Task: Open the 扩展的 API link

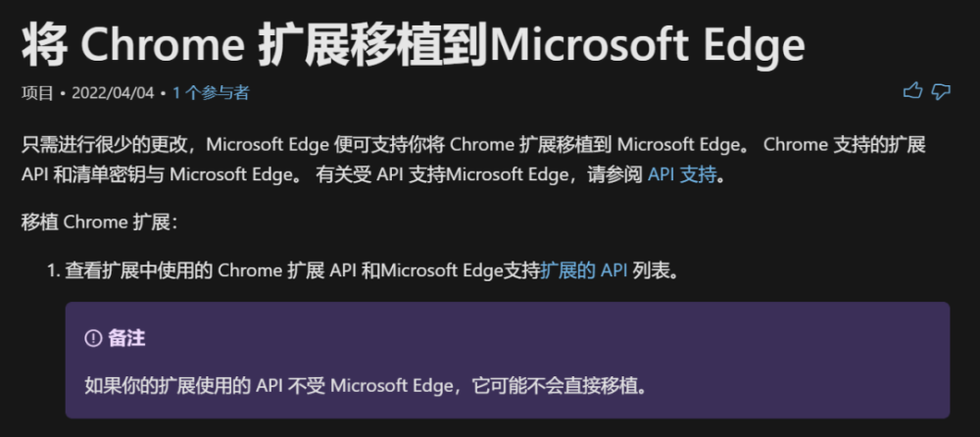Action: [x=583, y=270]
